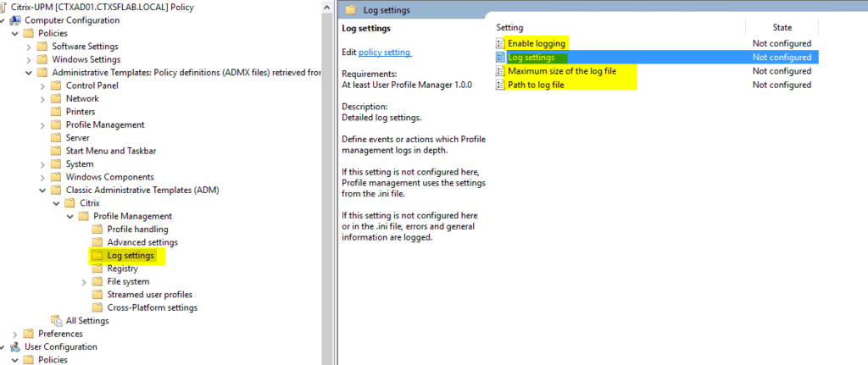868x365 pixels.
Task: Click the Printers folder icon
Action: [x=56, y=112]
